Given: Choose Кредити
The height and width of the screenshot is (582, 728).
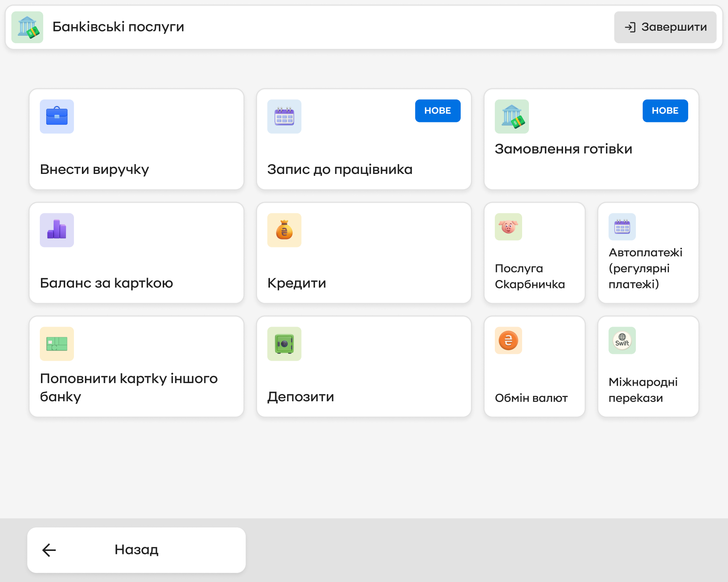Looking at the screenshot, I should pyautogui.click(x=364, y=253).
